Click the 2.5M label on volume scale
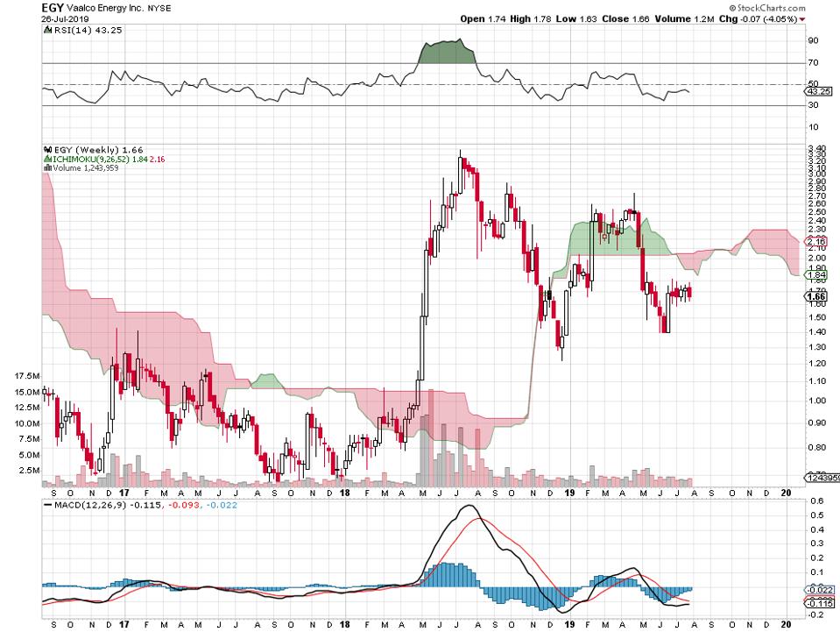 29,471
